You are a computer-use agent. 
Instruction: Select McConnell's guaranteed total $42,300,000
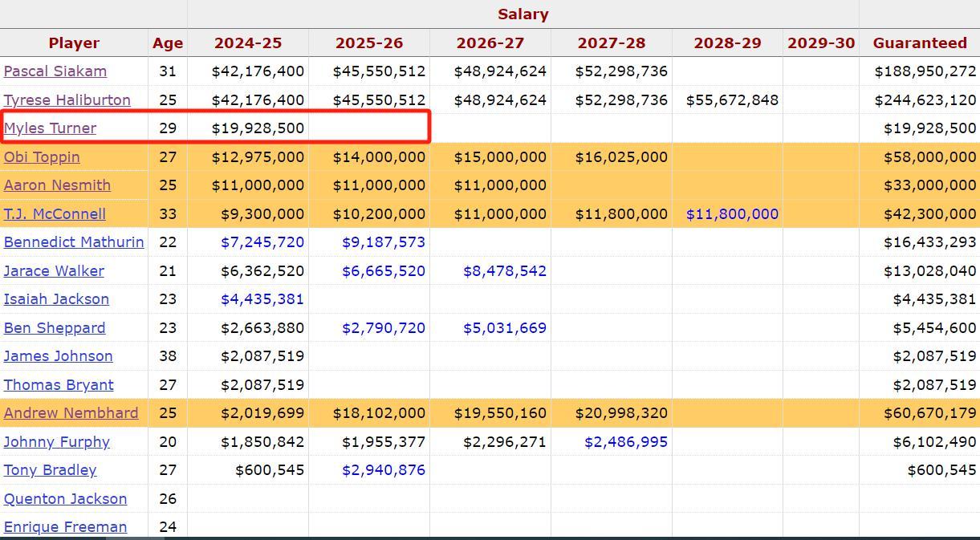(930, 214)
